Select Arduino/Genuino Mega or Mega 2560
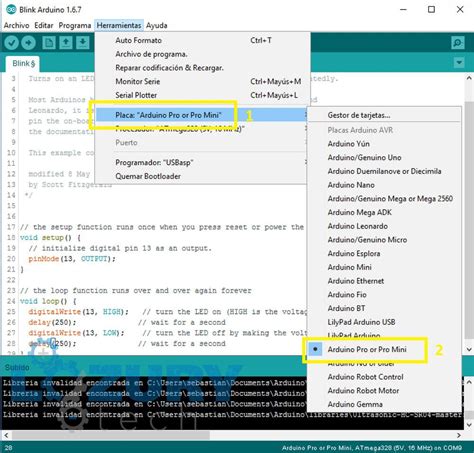 click(x=384, y=198)
